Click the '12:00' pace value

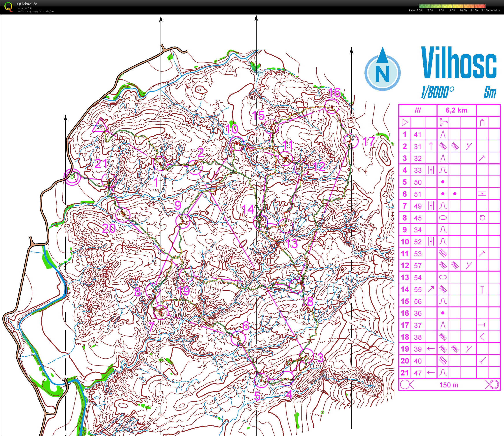click(x=485, y=11)
